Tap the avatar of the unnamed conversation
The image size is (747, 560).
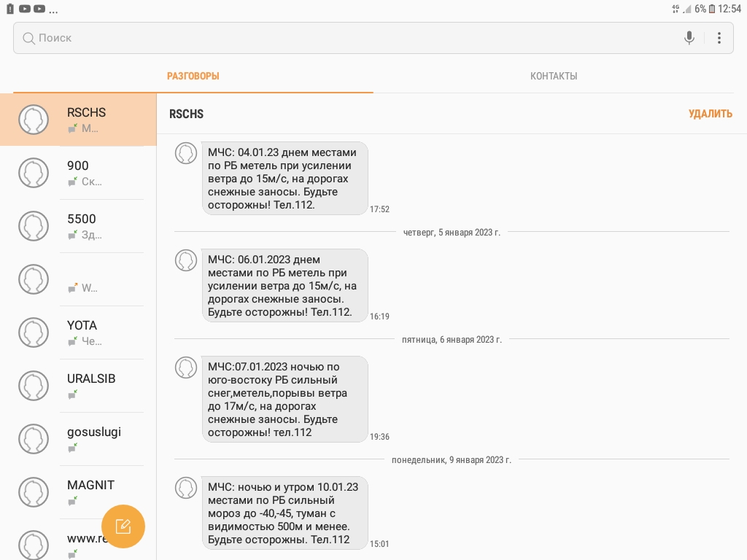click(34, 279)
